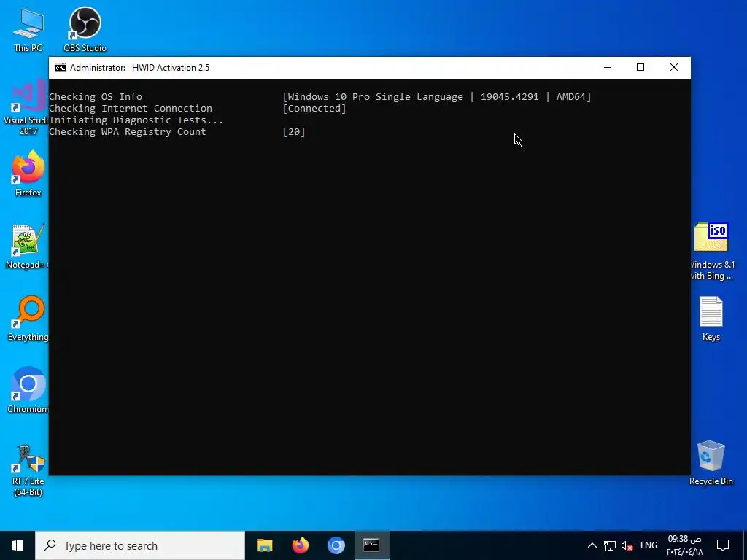The width and height of the screenshot is (747, 560).
Task: Click the 'Windows 10 Pro Single Language' text
Action: click(376, 97)
